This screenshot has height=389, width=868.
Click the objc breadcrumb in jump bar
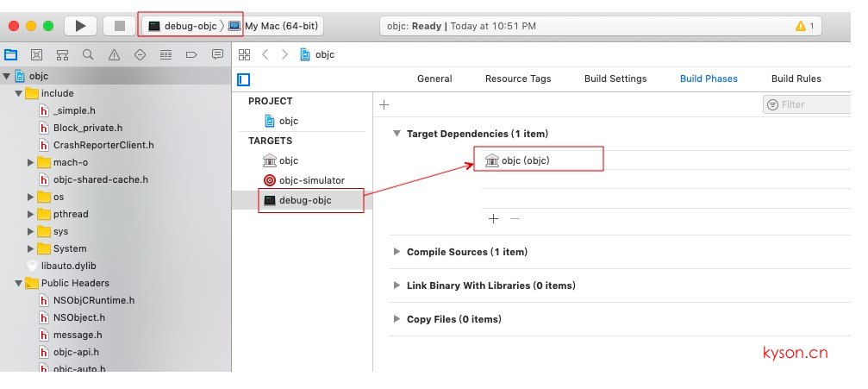coord(317,54)
